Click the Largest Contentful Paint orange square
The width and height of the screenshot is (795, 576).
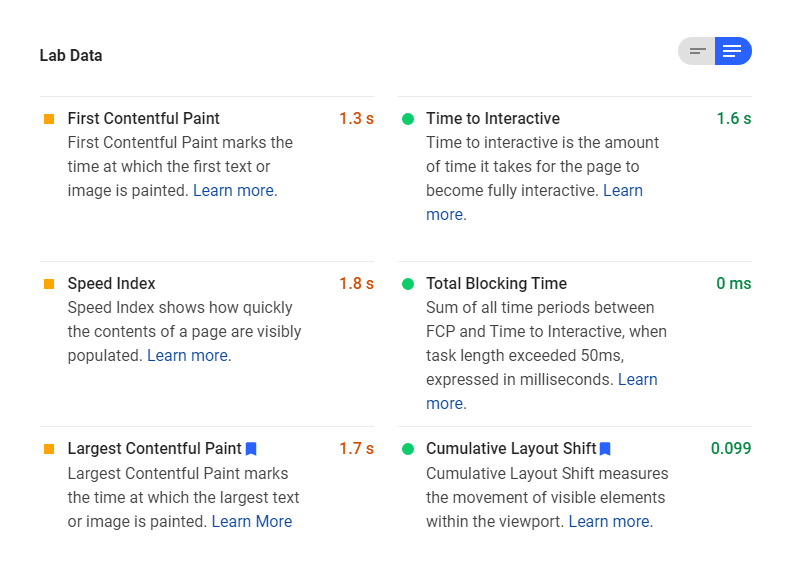(x=49, y=449)
